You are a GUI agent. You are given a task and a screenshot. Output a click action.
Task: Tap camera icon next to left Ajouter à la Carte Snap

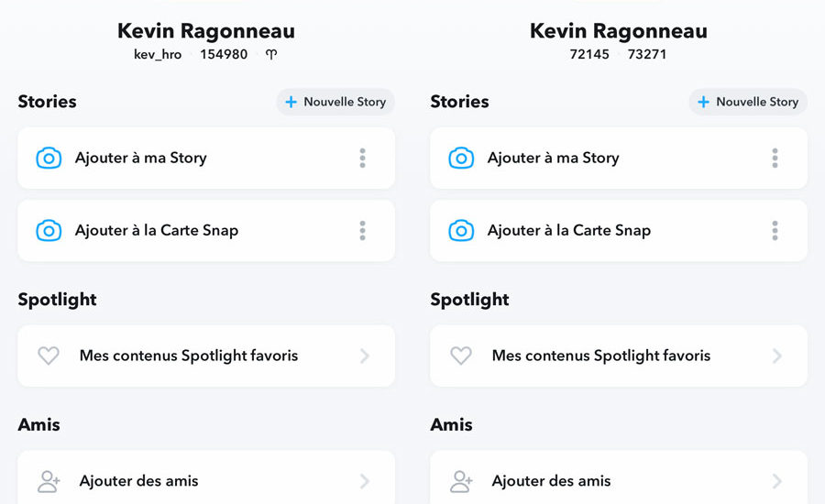49,230
